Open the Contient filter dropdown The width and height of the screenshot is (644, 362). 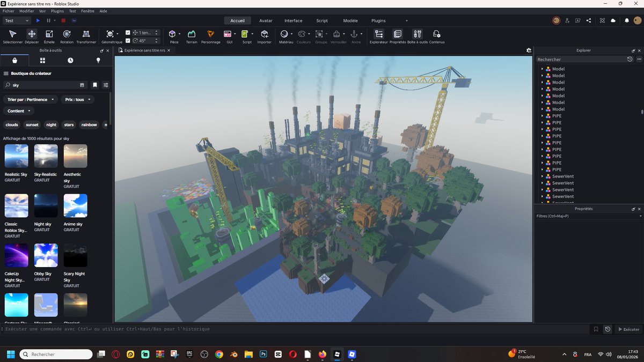click(x=19, y=111)
